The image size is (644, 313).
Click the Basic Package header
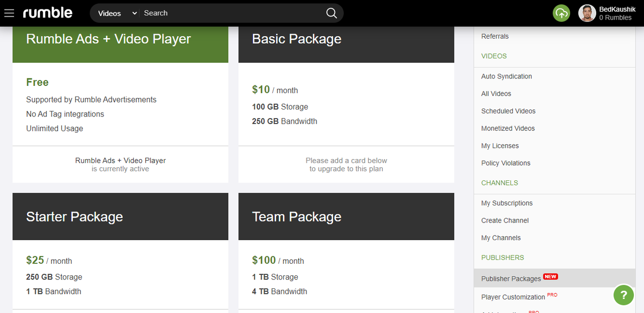[346, 44]
